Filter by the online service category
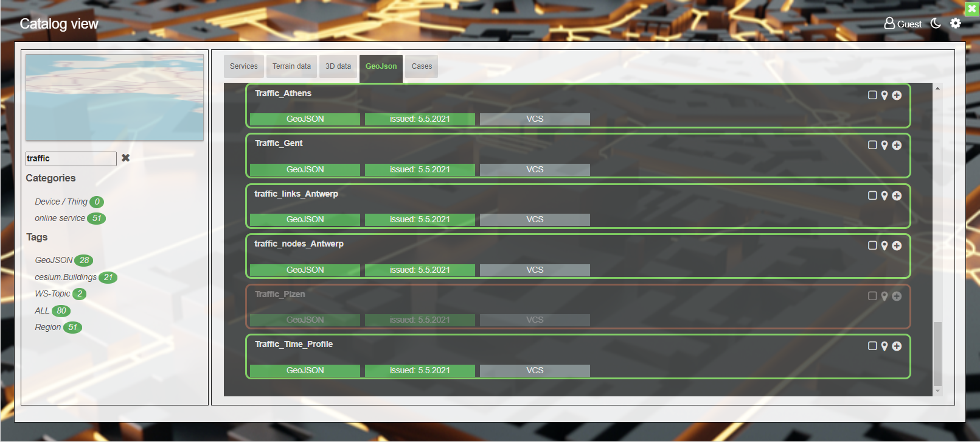The image size is (980, 442). 60,218
